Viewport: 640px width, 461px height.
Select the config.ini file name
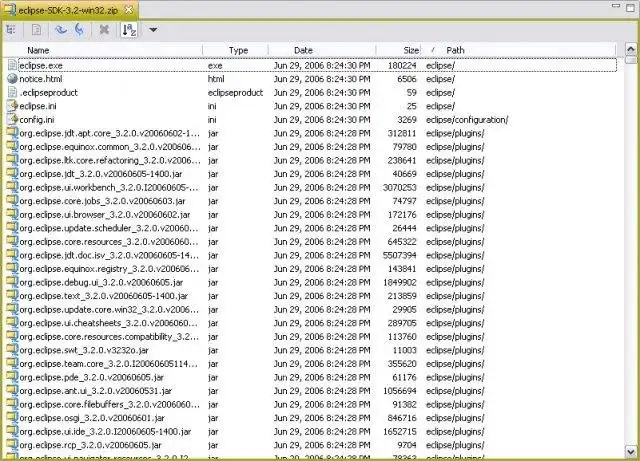click(x=37, y=120)
